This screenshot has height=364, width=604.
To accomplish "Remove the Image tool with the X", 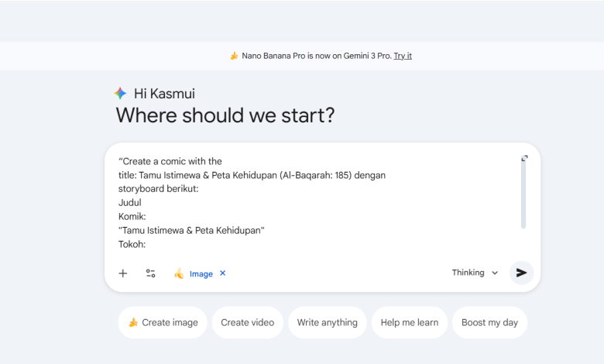I will pos(223,273).
